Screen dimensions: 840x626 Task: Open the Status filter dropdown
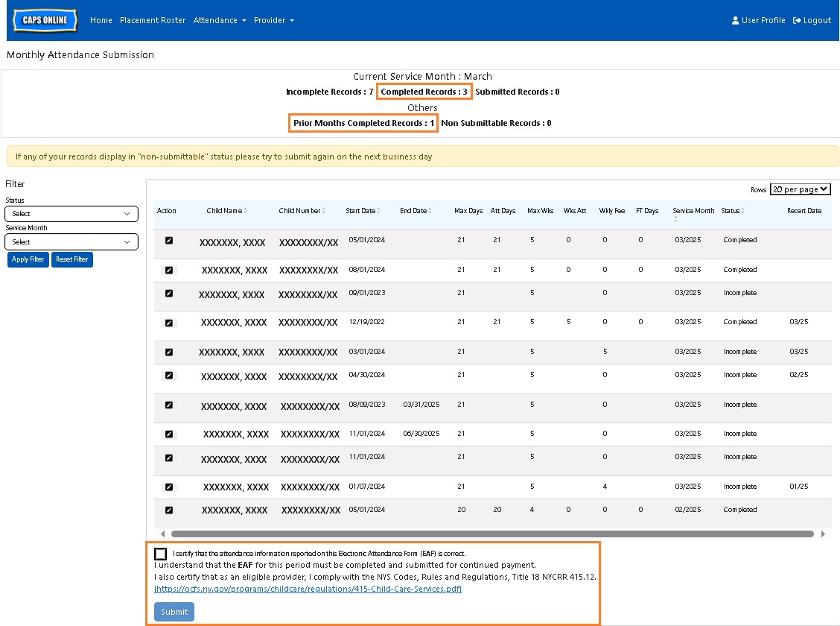coord(71,214)
